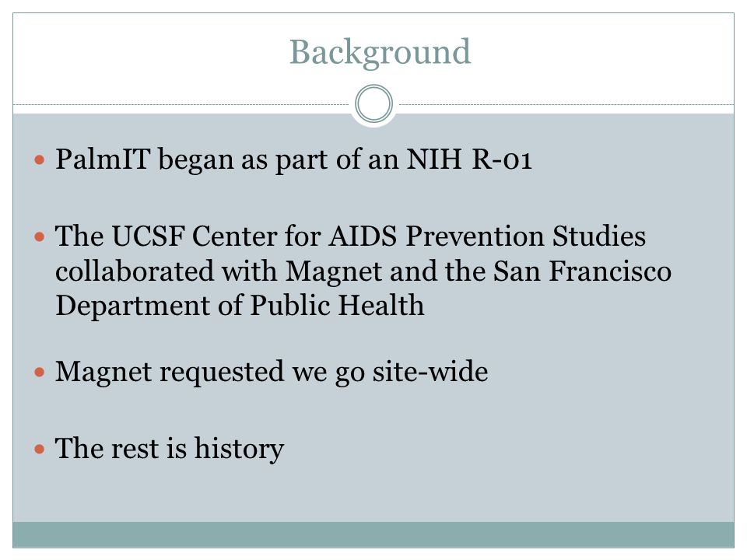Image resolution: width=747 pixels, height=560 pixels.
Task: Click the orange bullet before PalmIT
Action: pos(40,159)
